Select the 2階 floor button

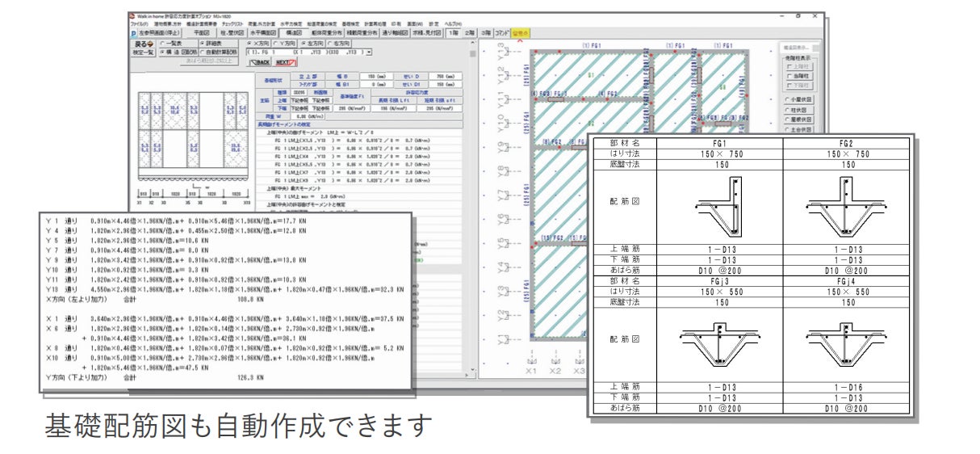pos(469,32)
